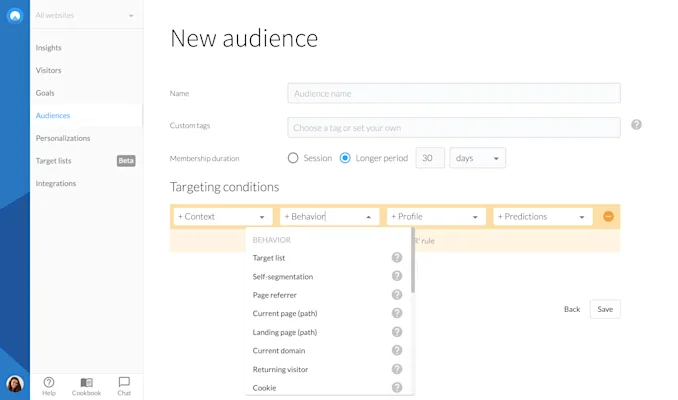Select the Longer period radio option
The width and height of the screenshot is (678, 400).
pos(345,158)
